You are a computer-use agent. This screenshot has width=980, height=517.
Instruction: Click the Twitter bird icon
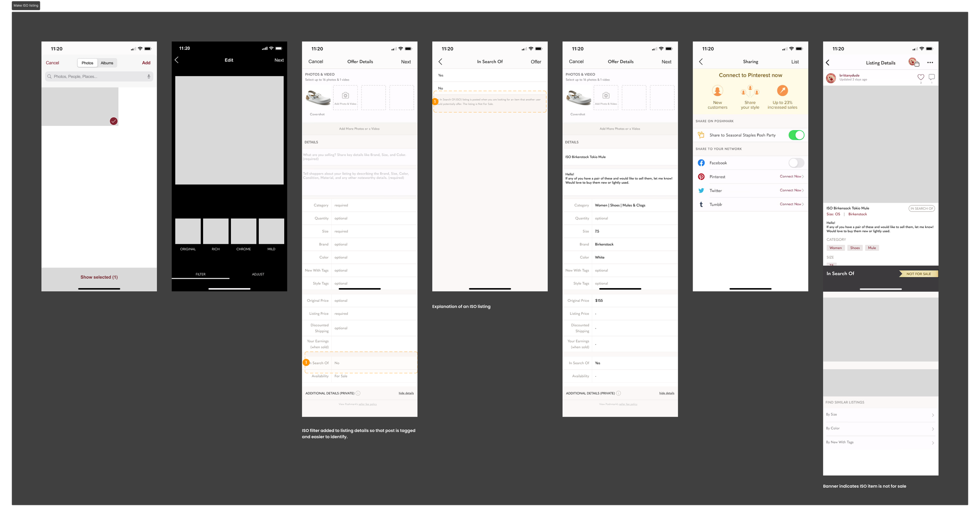[701, 190]
